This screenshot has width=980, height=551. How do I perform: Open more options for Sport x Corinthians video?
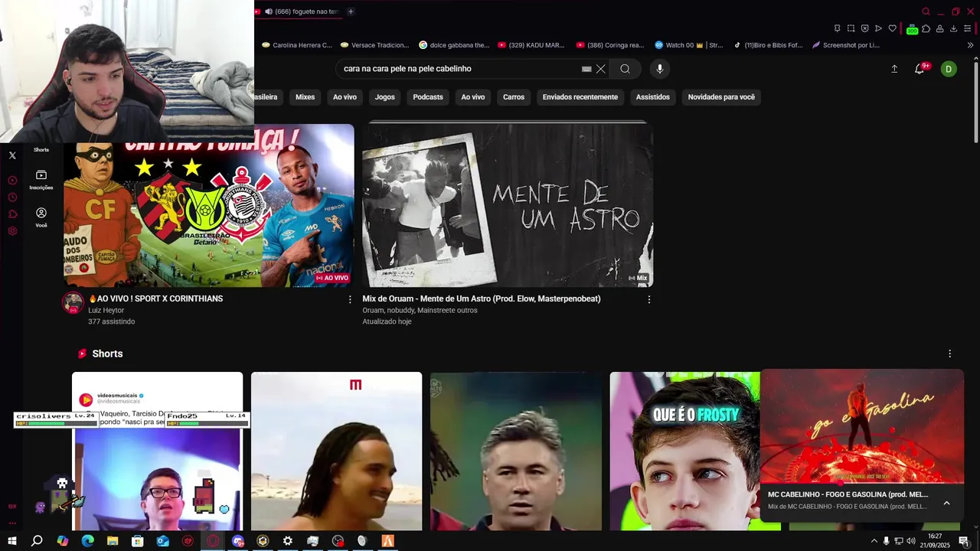coord(350,299)
